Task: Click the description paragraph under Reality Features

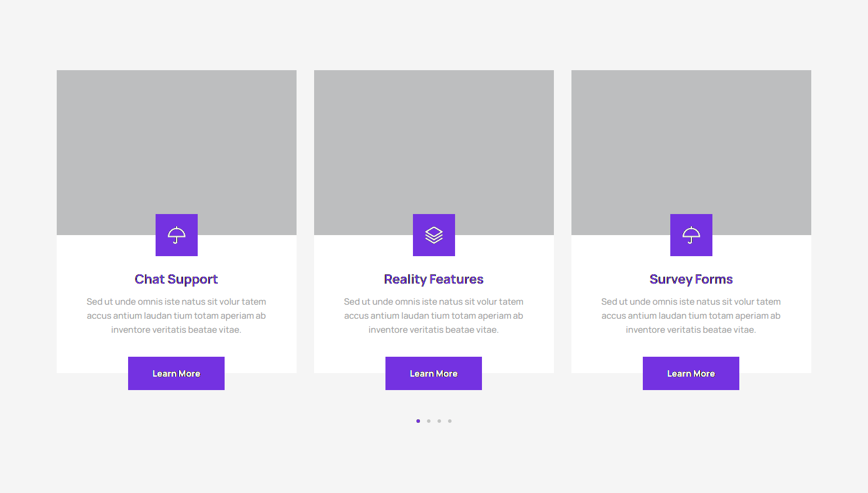Action: coord(433,316)
